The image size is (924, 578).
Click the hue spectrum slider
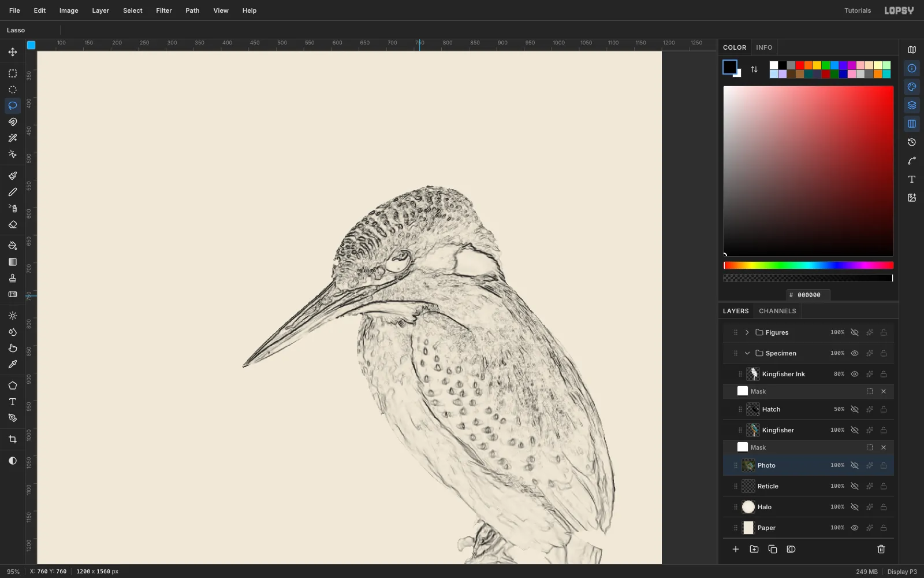(x=808, y=265)
